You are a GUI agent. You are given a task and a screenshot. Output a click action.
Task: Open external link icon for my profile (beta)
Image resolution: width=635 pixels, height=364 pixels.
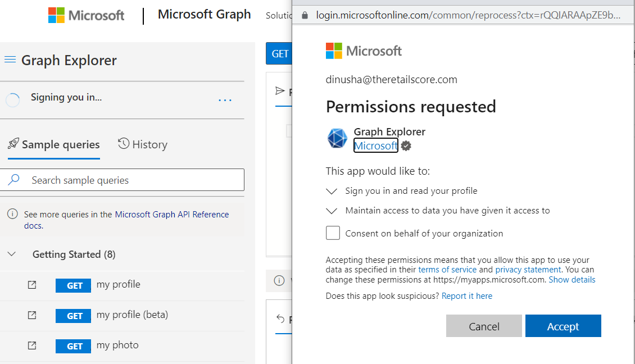pos(32,315)
